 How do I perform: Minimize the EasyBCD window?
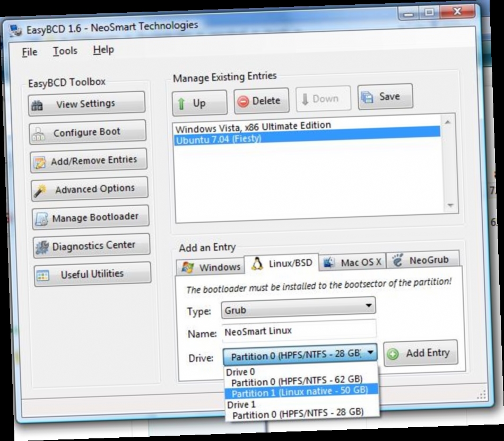point(409,14)
